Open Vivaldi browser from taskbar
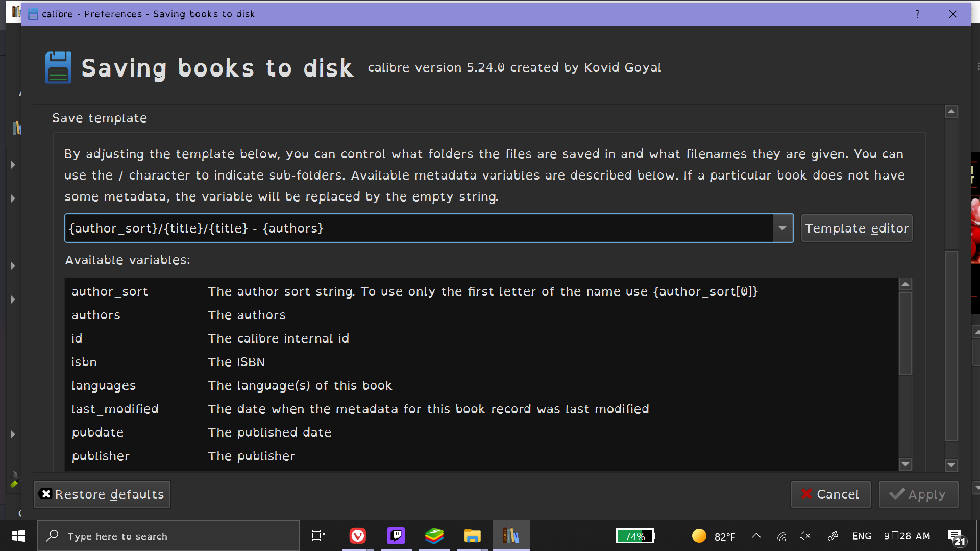The image size is (980, 551). [357, 536]
